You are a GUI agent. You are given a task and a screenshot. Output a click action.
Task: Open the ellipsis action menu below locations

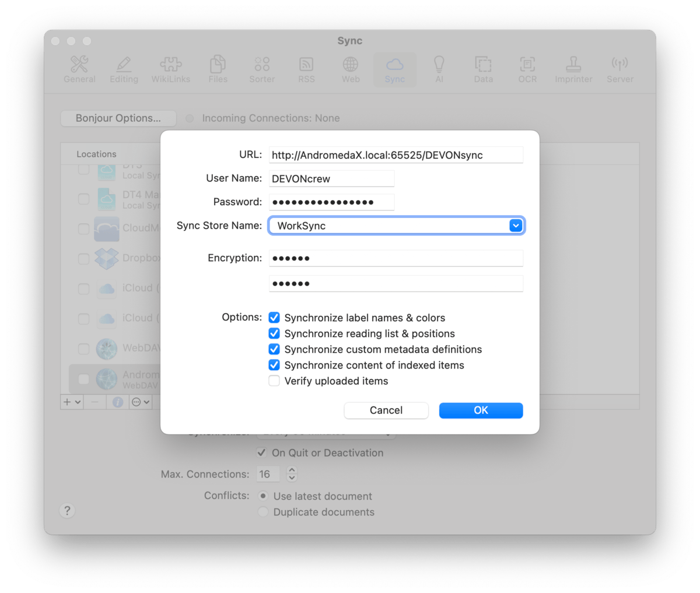(141, 402)
